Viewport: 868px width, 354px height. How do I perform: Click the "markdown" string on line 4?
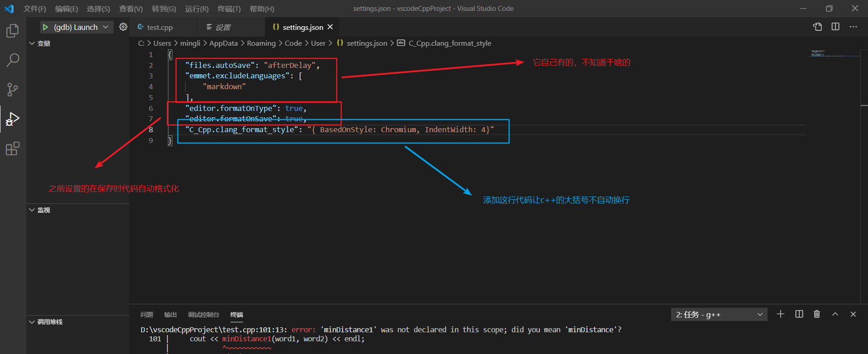pyautogui.click(x=224, y=87)
